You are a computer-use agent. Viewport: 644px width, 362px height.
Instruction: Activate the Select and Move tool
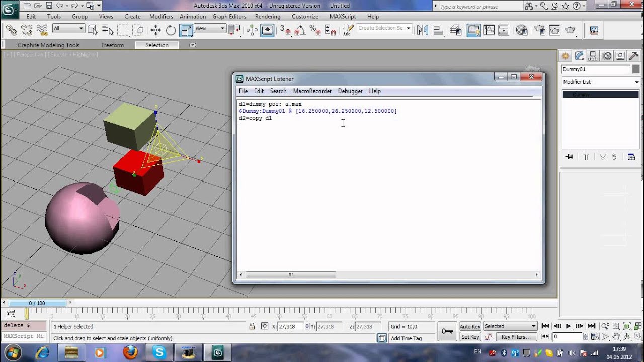156,30
